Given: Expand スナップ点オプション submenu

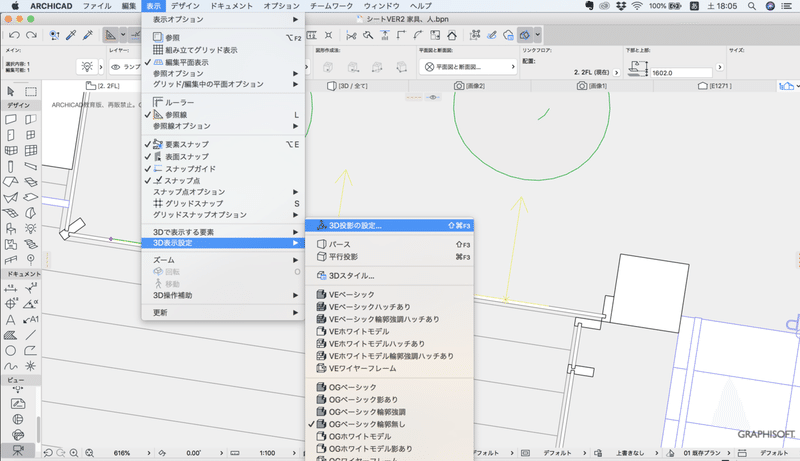Looking at the screenshot, I should tap(223, 192).
